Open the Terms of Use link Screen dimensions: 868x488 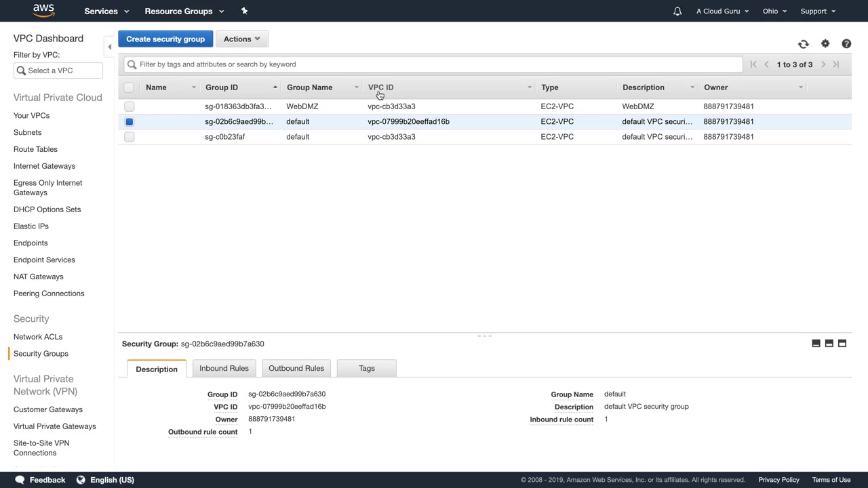[x=831, y=480]
